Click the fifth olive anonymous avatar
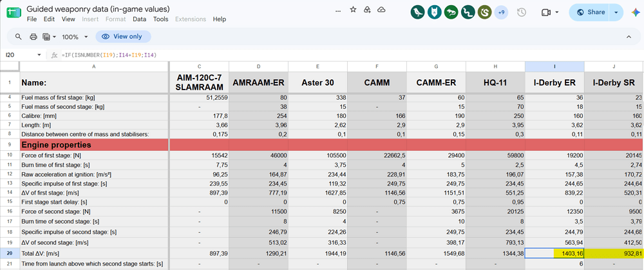The height and width of the screenshot is (270, 644). click(485, 12)
